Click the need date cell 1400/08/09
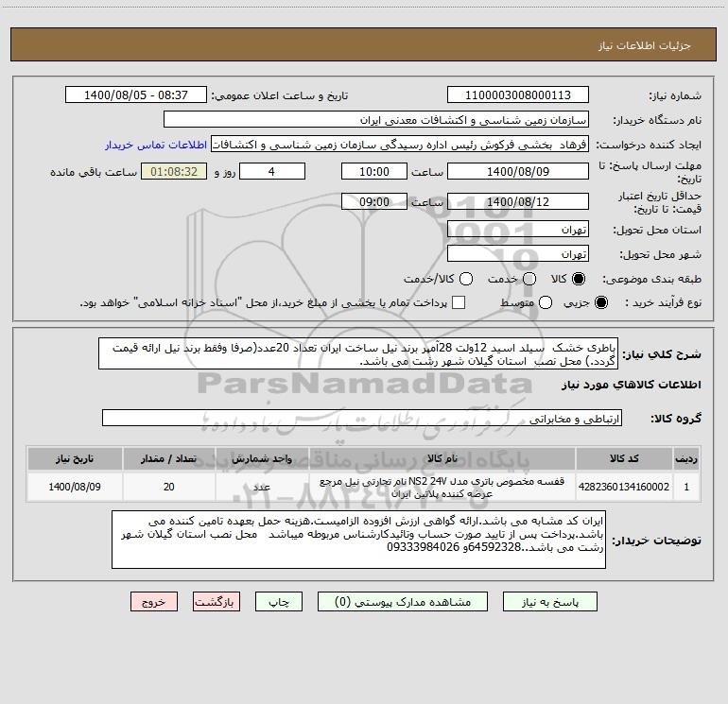Screen dimensions: 728x704 point(75,487)
